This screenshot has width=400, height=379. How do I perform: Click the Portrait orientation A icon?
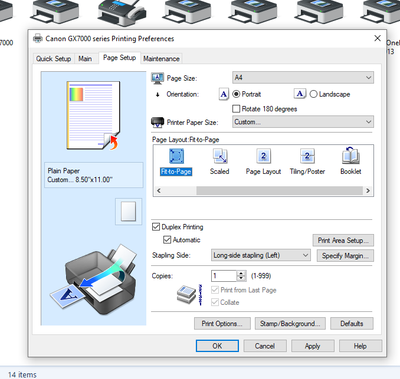click(224, 94)
